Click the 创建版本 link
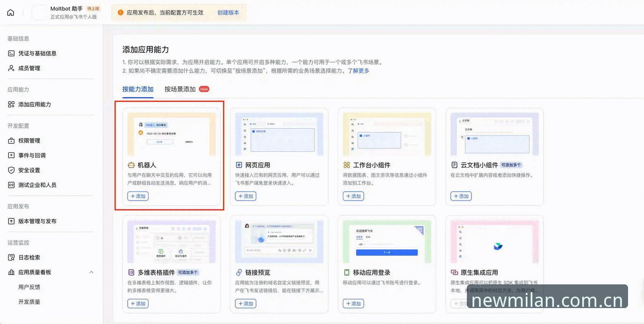644x324 pixels. 228,13
